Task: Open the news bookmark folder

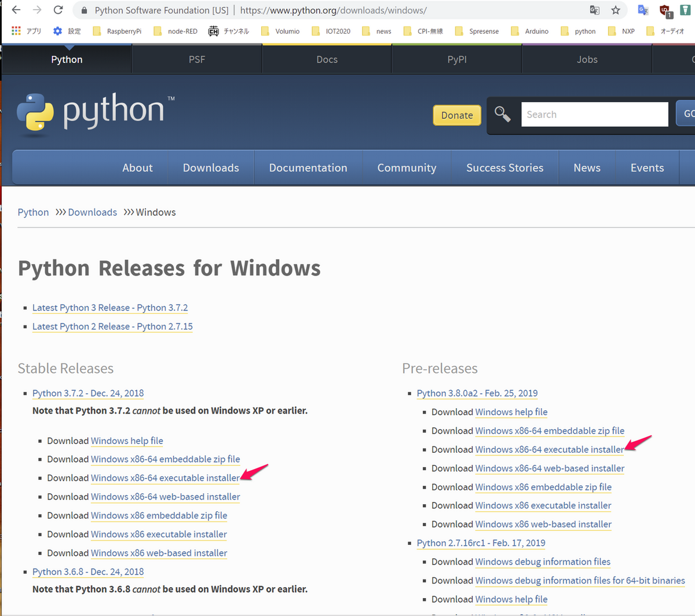Action: (377, 31)
